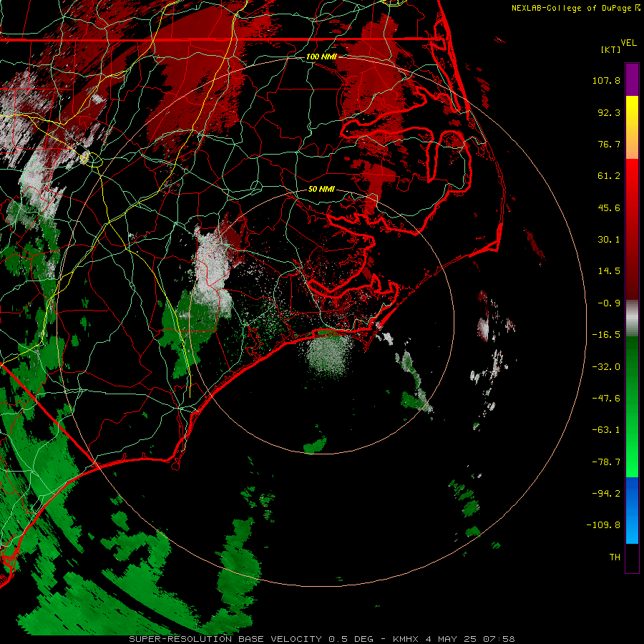Click the [KT] units label

610,49
